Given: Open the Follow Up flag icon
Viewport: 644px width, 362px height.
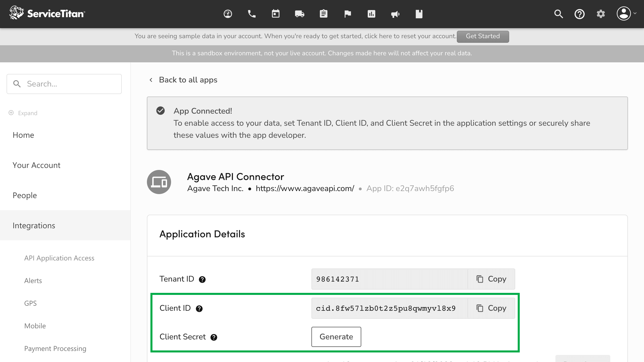Looking at the screenshot, I should click(348, 14).
